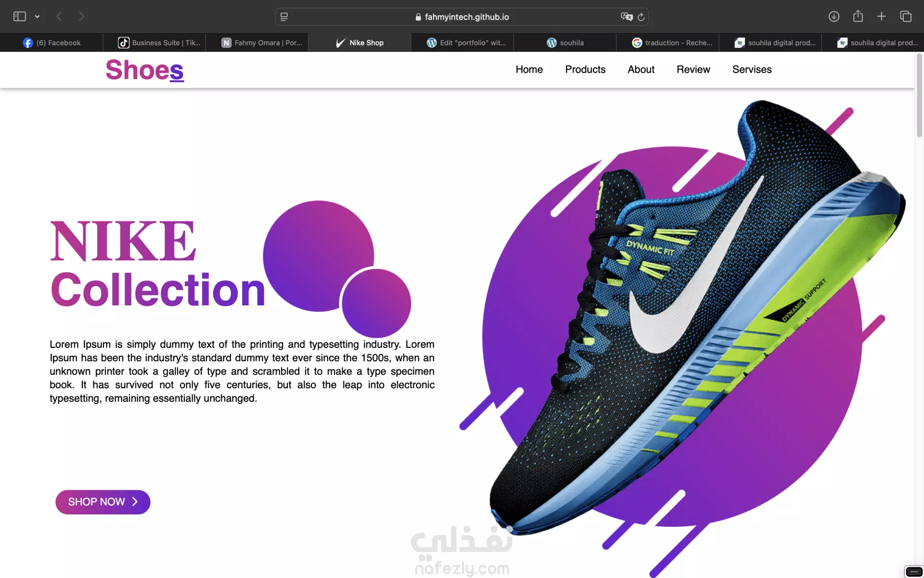Viewport: 924px width, 578px height.
Task: Open a new tab with plus icon
Action: click(881, 16)
